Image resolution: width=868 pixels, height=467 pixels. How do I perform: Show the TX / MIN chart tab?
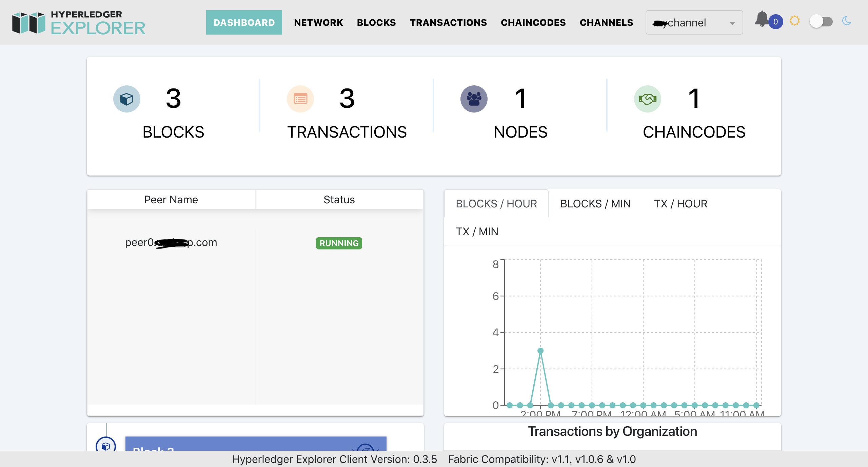pos(477,231)
